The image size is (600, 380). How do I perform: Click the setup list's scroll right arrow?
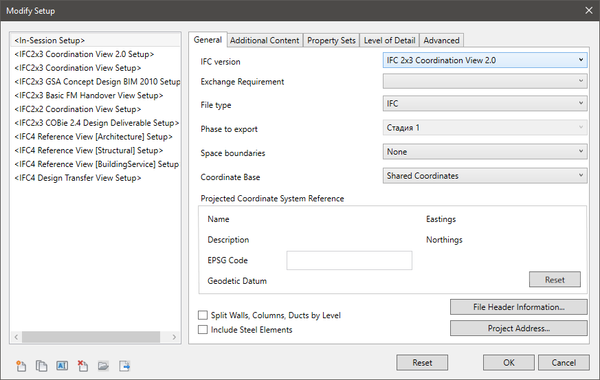click(x=174, y=337)
